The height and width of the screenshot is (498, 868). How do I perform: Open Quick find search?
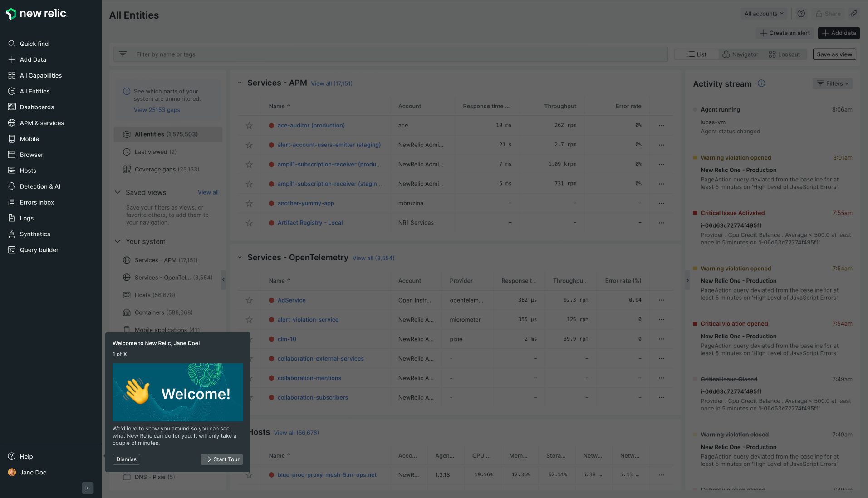34,44
